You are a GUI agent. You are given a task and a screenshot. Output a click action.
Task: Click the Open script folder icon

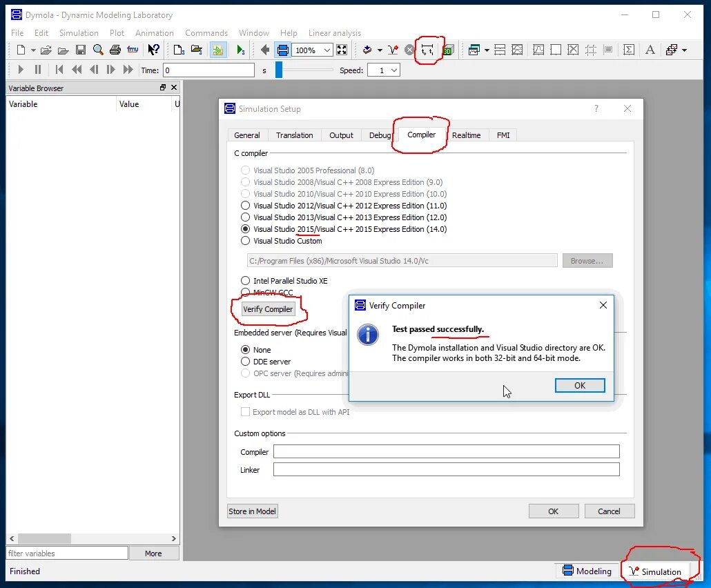tap(196, 50)
